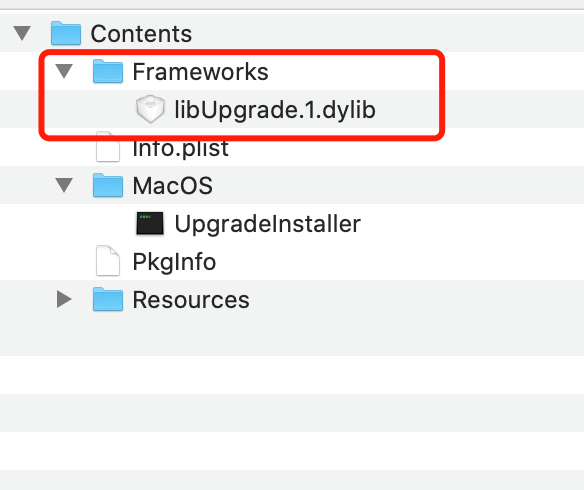Select the Resources folder name

(x=191, y=300)
